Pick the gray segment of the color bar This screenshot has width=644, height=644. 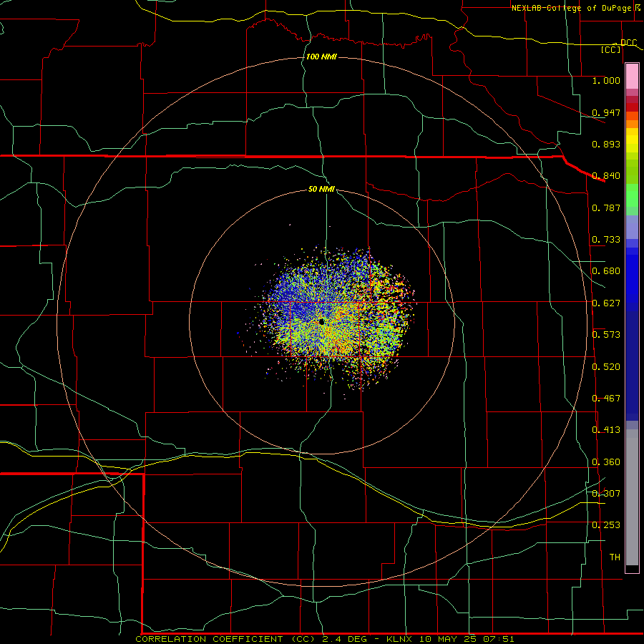632,497
